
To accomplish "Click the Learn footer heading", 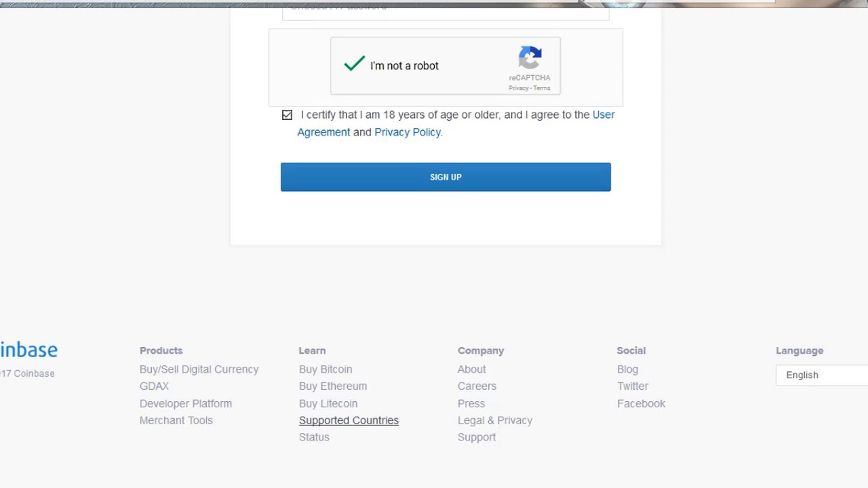I will coord(312,350).
